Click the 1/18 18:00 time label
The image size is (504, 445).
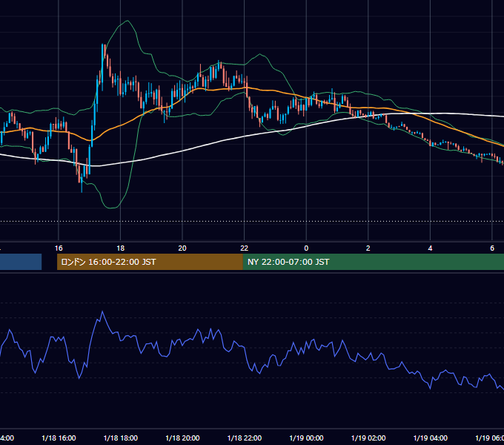121,438
